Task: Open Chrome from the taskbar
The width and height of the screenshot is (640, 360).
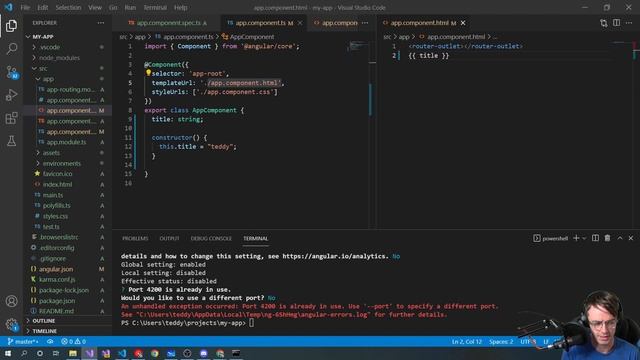Action: (x=154, y=353)
